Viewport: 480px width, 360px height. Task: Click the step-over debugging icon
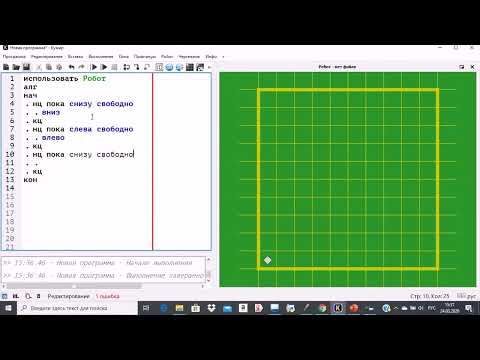[x=126, y=67]
